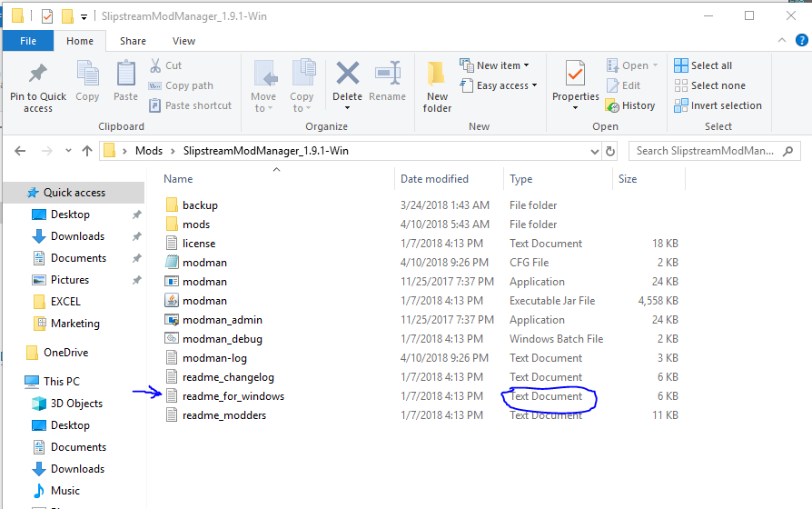The image size is (812, 509).
Task: Expand the Delete options arrow
Action: (x=348, y=108)
